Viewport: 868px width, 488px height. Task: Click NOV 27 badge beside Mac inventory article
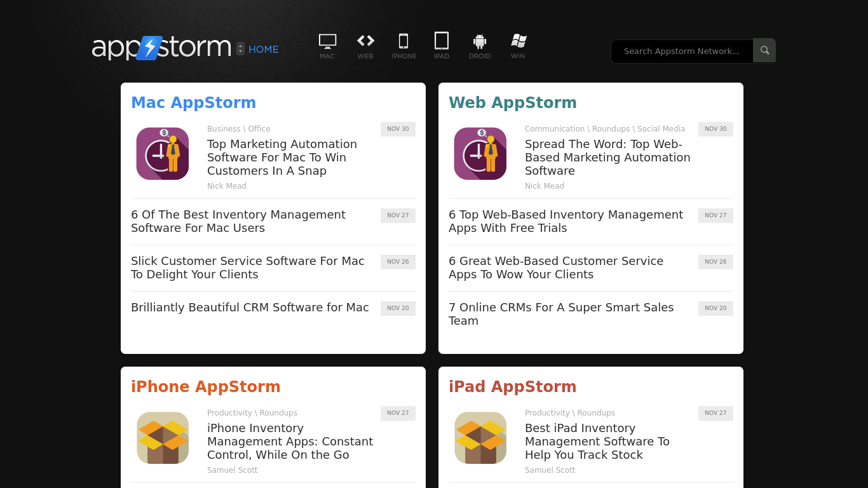(398, 215)
